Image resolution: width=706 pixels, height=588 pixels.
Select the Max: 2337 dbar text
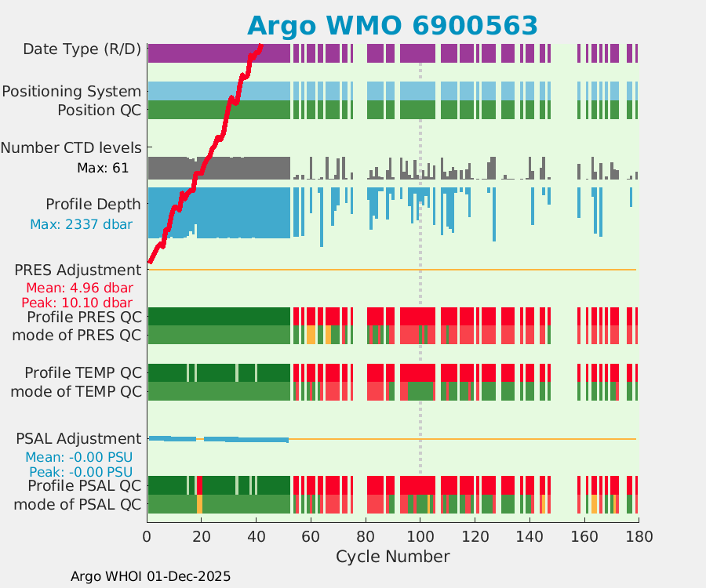(81, 225)
